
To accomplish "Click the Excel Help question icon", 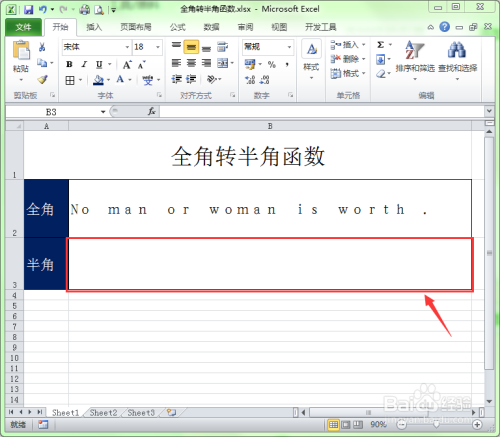I will pyautogui.click(x=444, y=27).
